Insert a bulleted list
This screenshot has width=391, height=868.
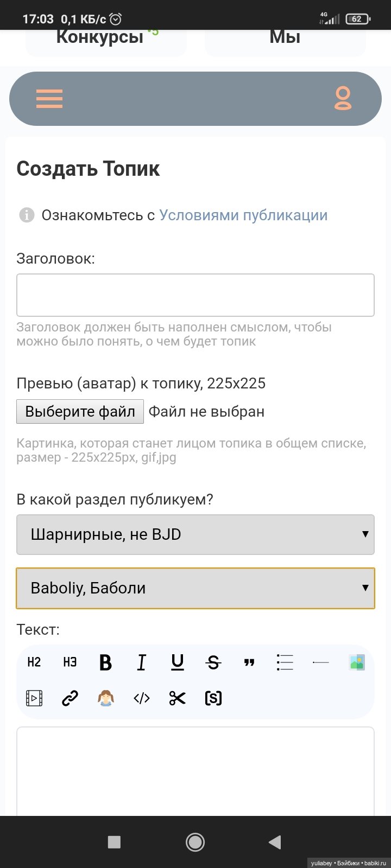click(285, 662)
